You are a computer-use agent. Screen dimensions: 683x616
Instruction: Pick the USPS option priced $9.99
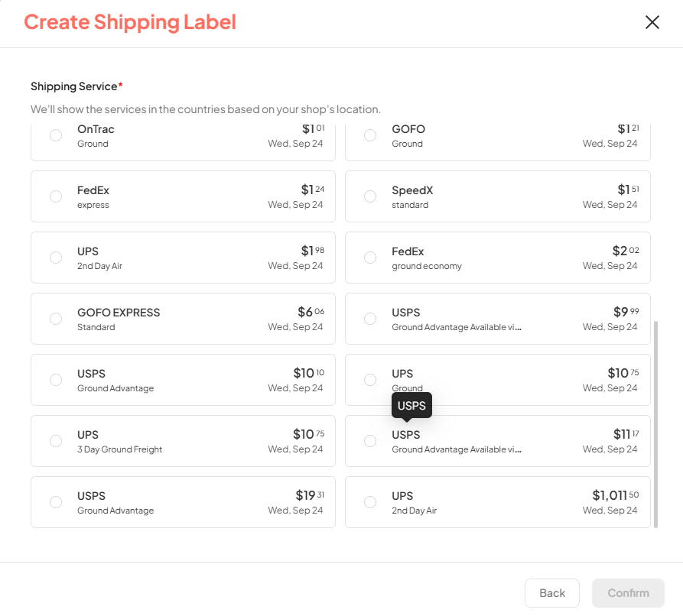pos(370,319)
